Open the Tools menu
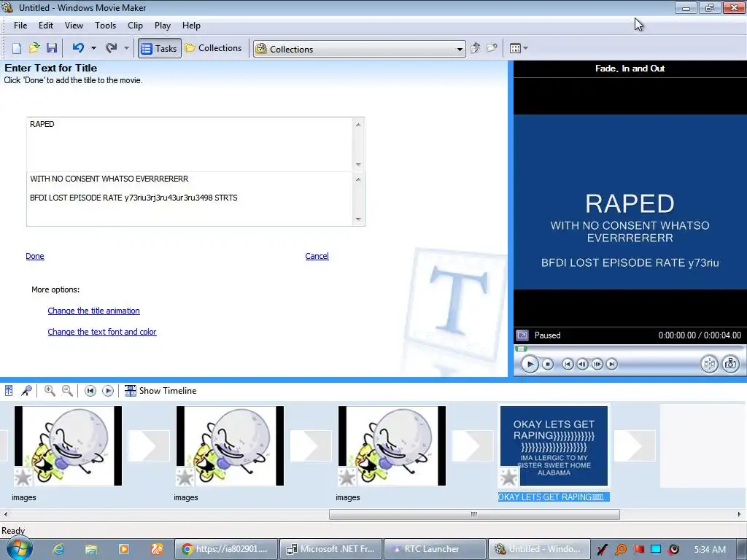 105,26
